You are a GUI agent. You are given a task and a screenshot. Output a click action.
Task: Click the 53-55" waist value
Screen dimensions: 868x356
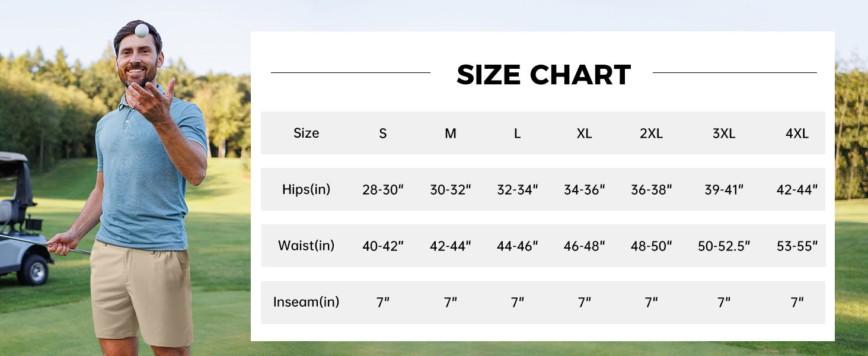pyautogui.click(x=797, y=246)
